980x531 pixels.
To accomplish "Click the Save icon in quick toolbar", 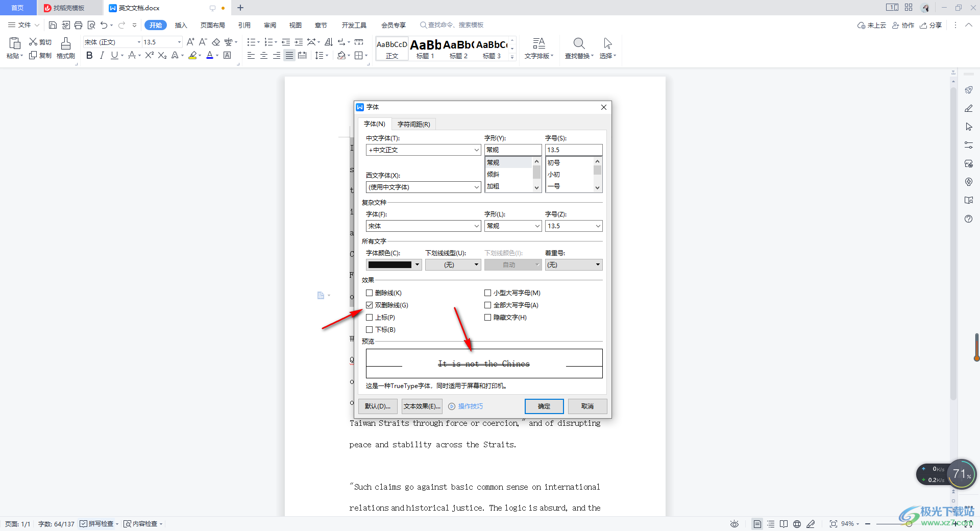I will click(53, 25).
